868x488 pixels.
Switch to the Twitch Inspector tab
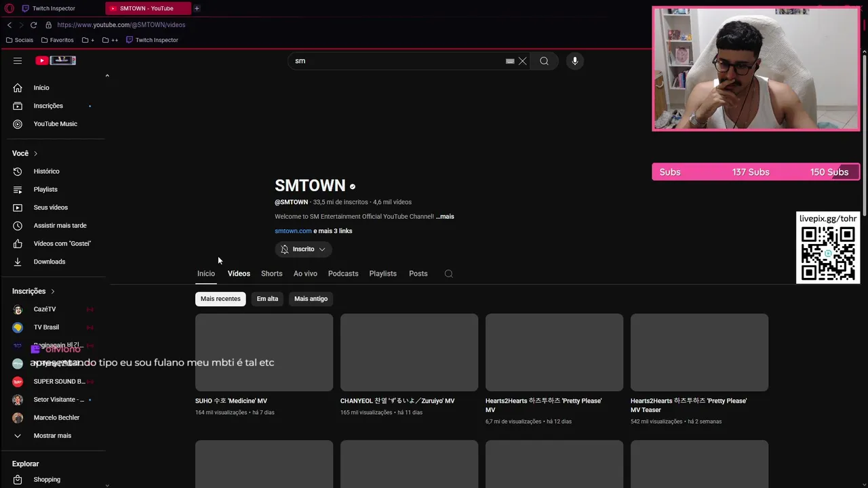pos(54,8)
